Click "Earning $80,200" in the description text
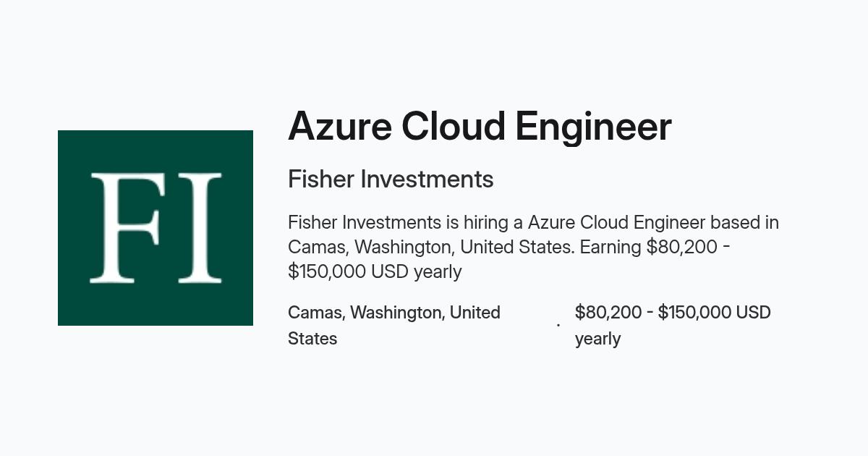 pyautogui.click(x=649, y=247)
